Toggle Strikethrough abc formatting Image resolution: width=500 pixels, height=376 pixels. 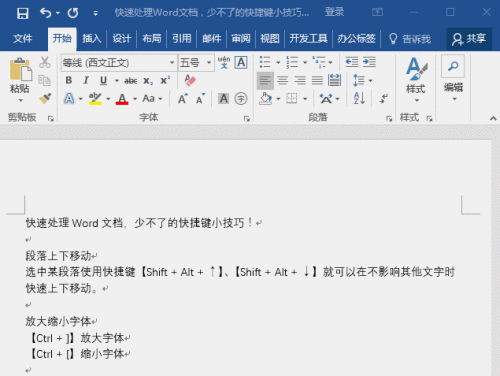coord(131,81)
